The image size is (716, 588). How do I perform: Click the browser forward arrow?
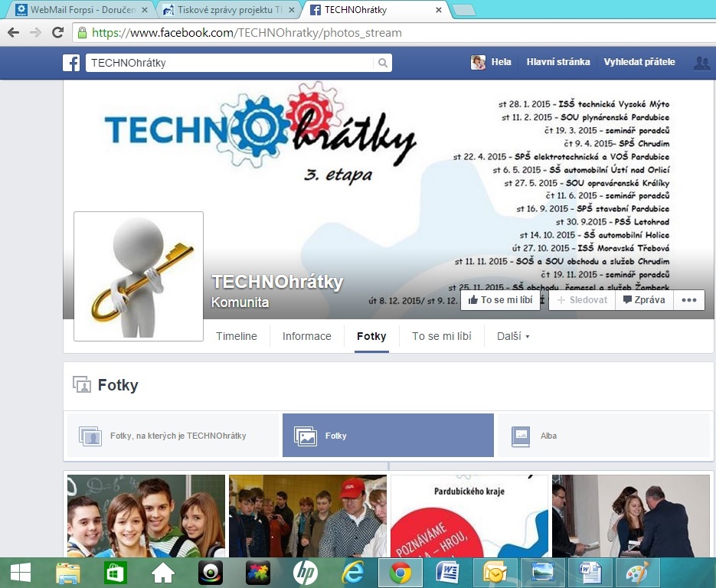tap(35, 32)
